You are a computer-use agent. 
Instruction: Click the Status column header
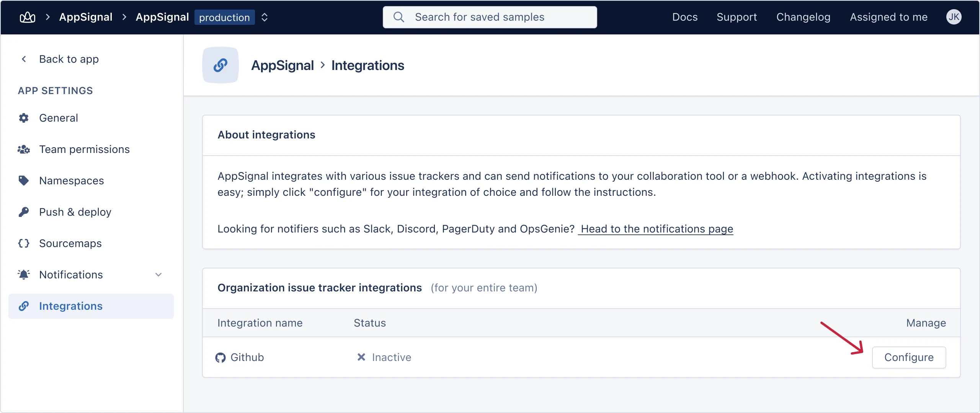point(370,323)
